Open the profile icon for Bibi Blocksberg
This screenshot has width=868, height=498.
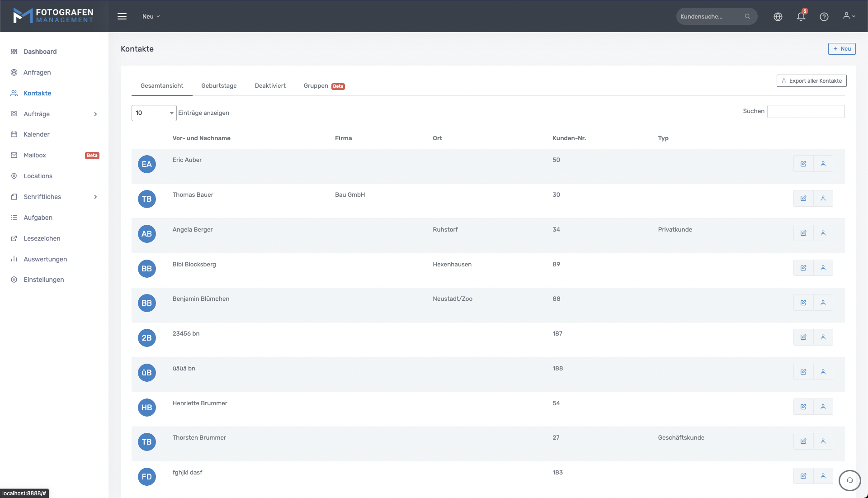[823, 268]
